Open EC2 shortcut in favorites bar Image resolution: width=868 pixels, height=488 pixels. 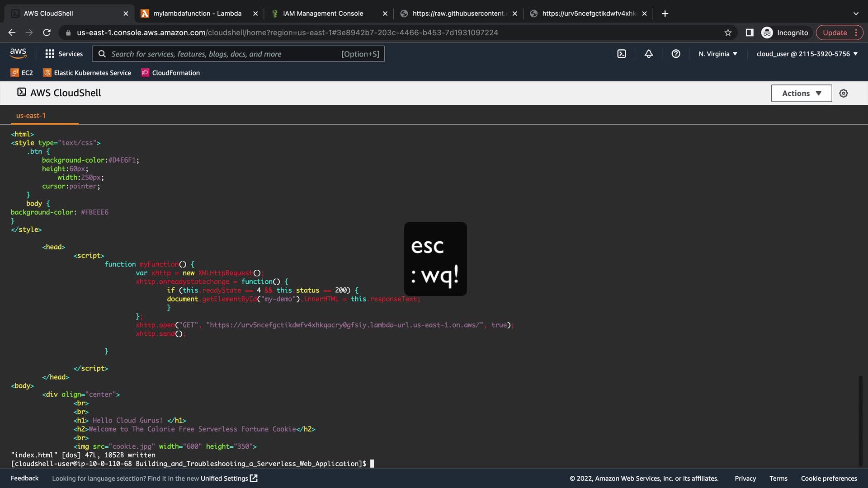click(x=22, y=73)
